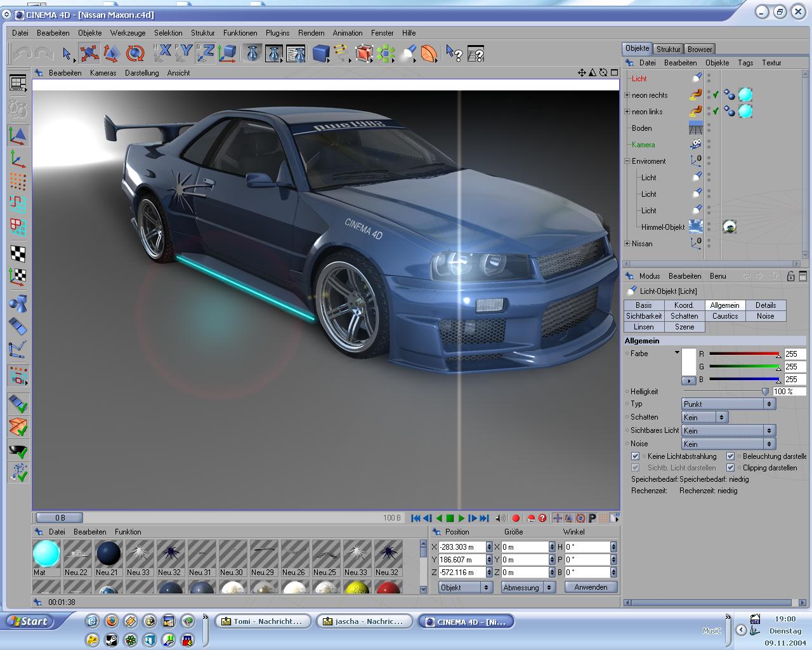Select the Texture tool checkerboard icon

18,253
